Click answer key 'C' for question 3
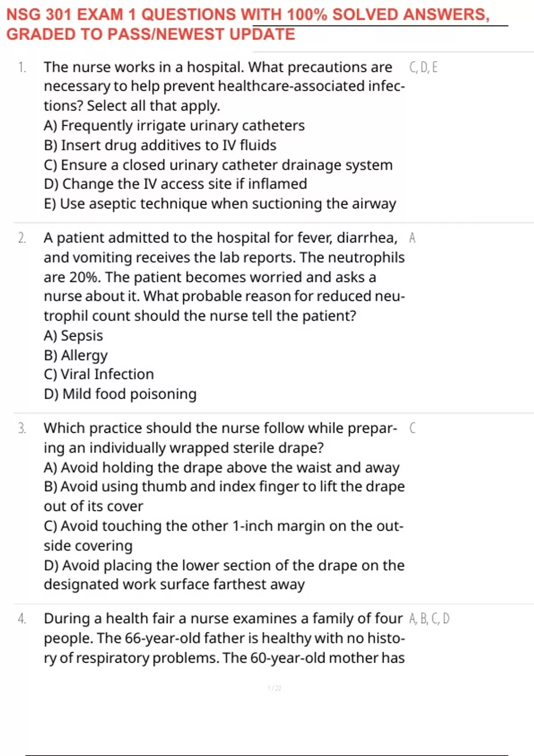534x756 pixels. click(x=413, y=428)
